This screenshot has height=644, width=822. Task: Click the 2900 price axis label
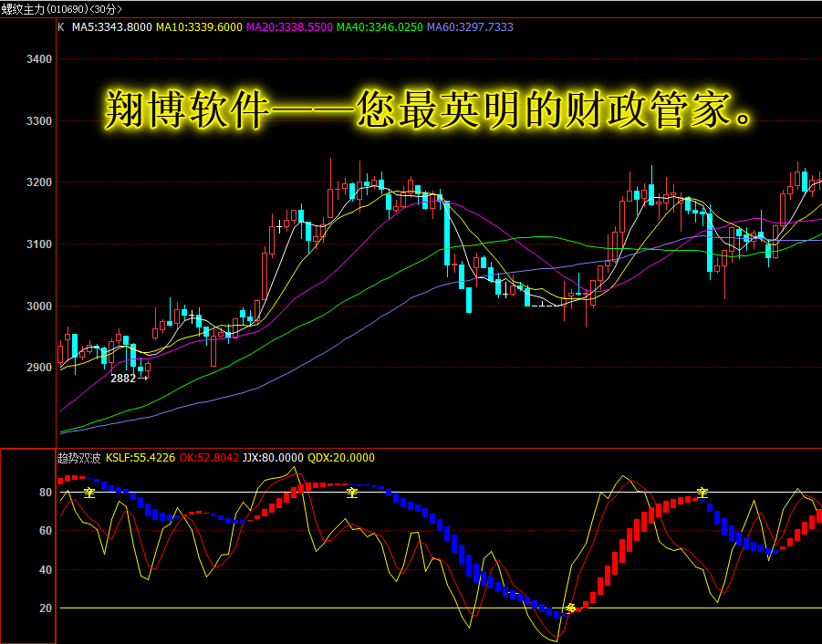coord(39,368)
